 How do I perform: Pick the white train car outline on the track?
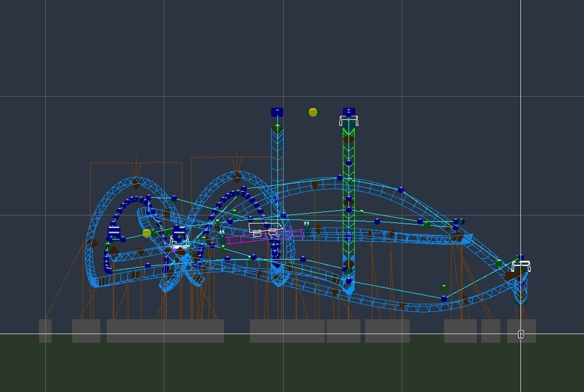pyautogui.click(x=265, y=230)
